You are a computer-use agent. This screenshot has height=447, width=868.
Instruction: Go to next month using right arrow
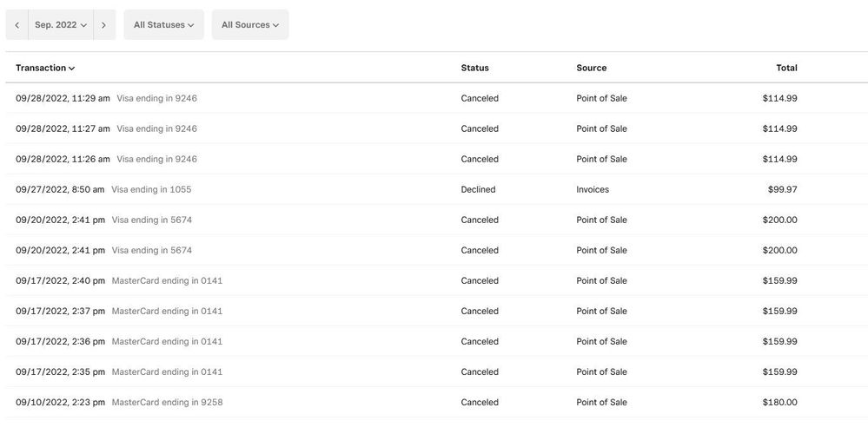103,25
